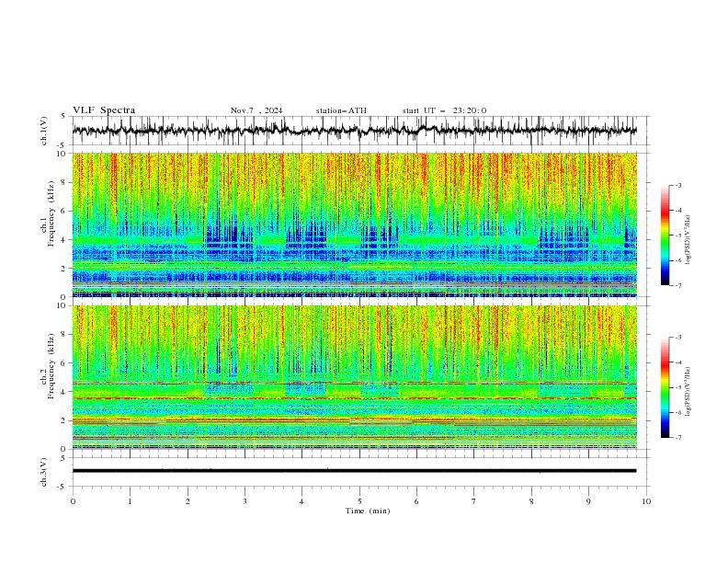Click the time axis tick label '0'
Screen dimensions: 728x563
[73, 501]
